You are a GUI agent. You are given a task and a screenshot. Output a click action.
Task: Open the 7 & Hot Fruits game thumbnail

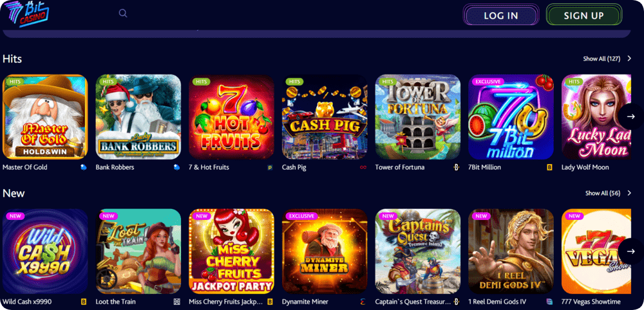tap(231, 117)
